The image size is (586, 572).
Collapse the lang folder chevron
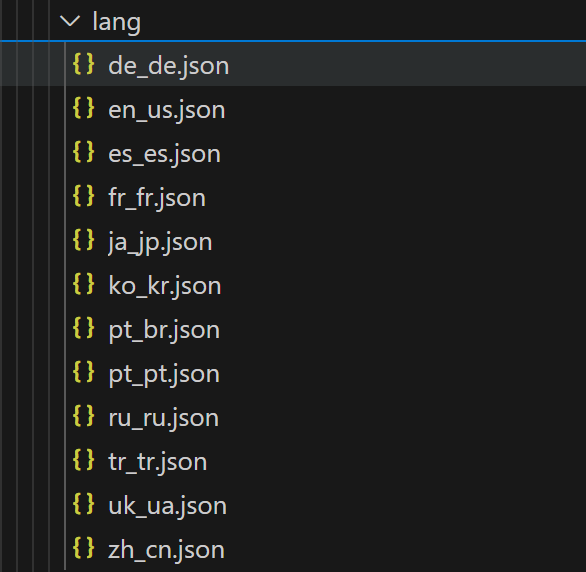(70, 21)
